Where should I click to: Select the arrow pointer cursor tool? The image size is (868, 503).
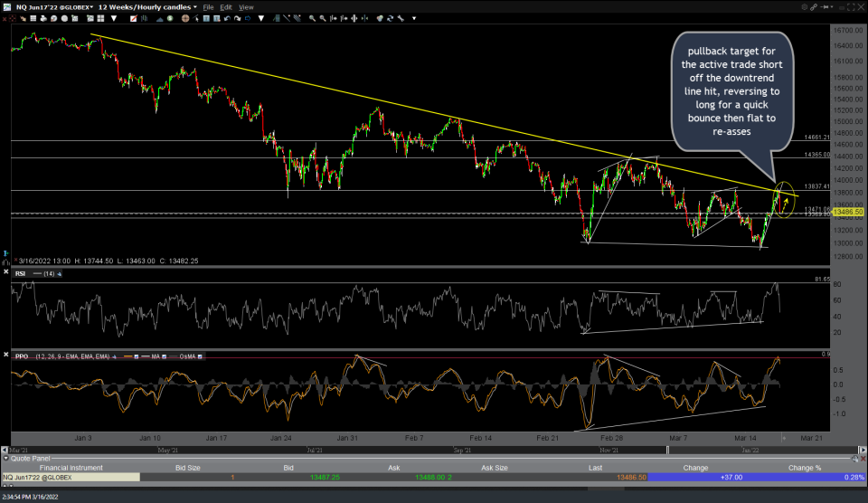pos(196,18)
